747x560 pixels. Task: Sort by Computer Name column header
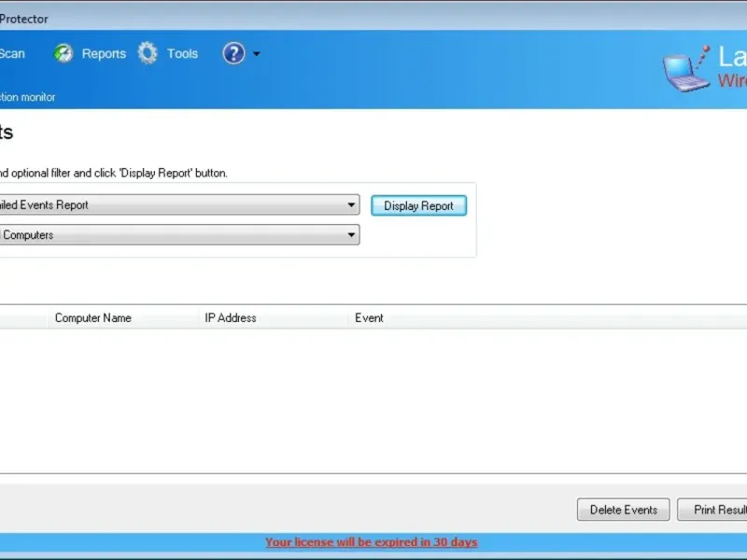tap(123, 317)
